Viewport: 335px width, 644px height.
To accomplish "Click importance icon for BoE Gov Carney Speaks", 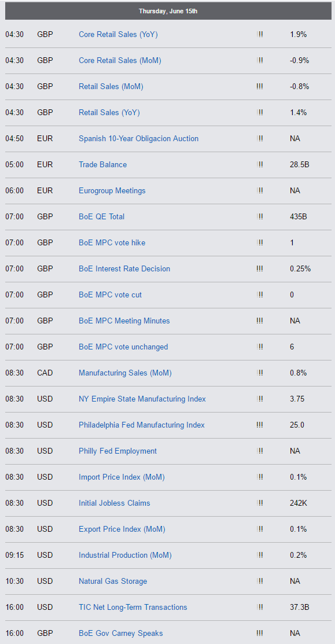I will (x=260, y=634).
